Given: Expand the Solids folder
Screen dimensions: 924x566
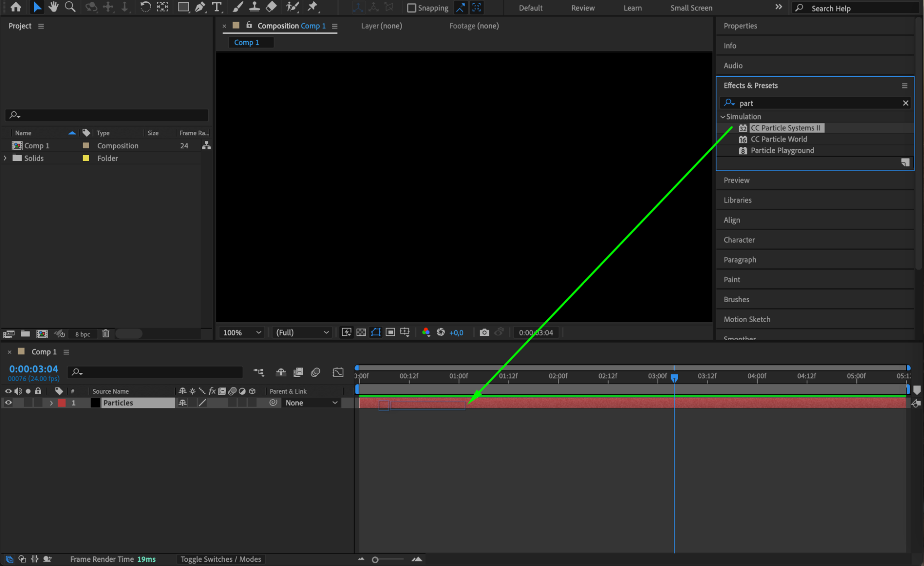Looking at the screenshot, I should (x=5, y=158).
